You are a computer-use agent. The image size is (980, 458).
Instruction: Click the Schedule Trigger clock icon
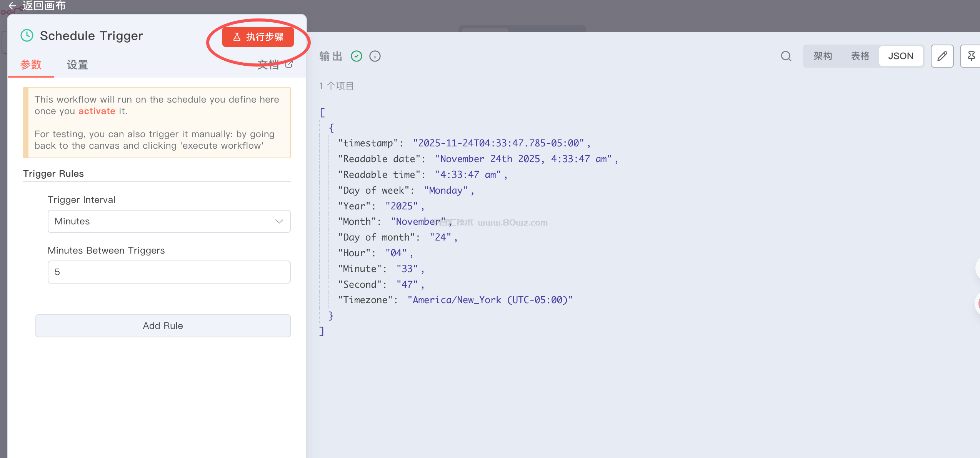(x=27, y=35)
